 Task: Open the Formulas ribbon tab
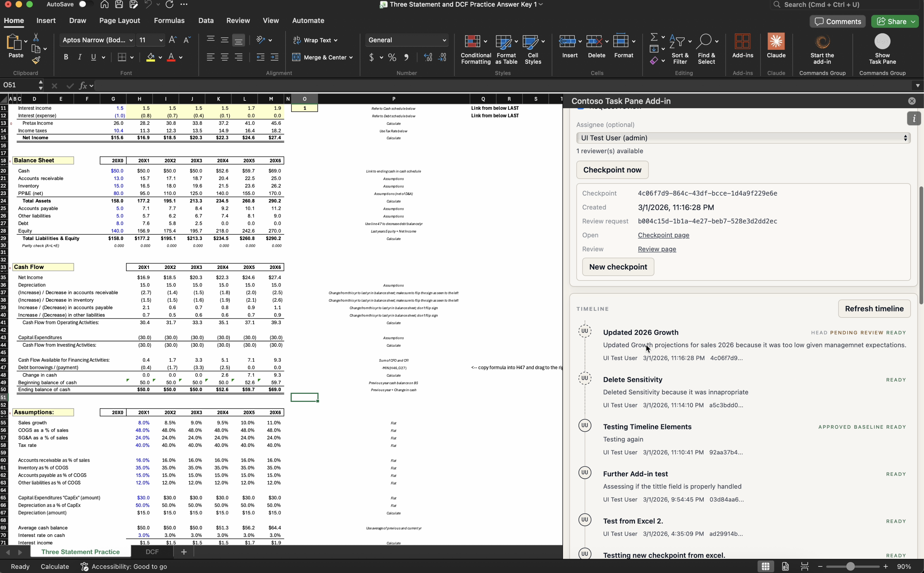169,21
